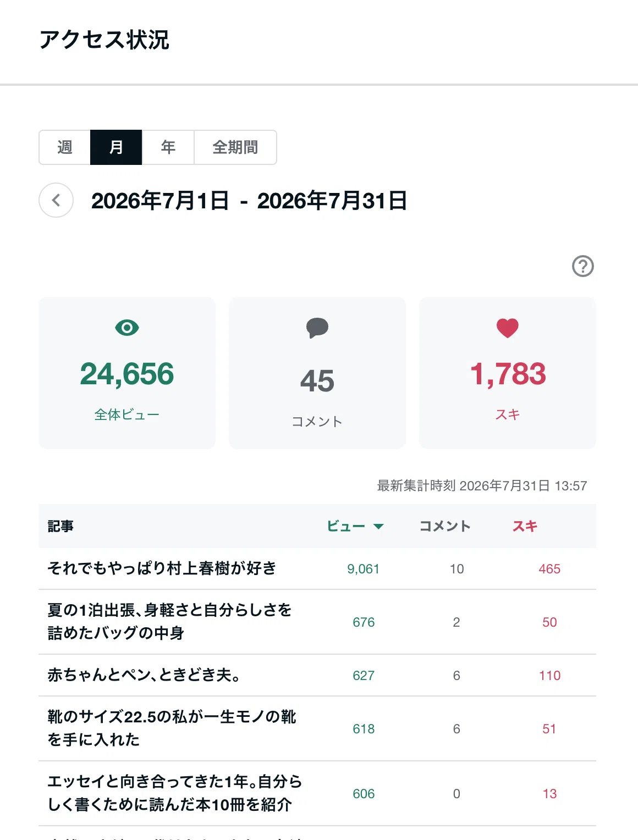This screenshot has width=638, height=840.
Task: Sort by スキ column header
Action: coord(525,526)
